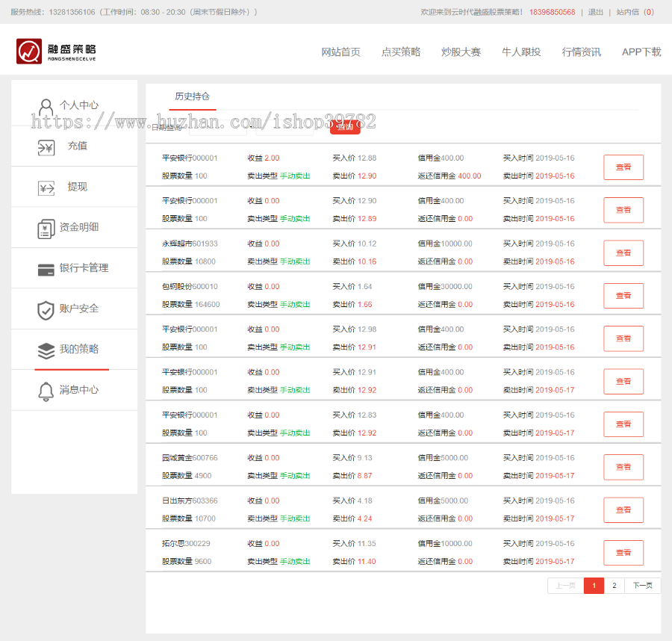Go to page 2 in pagination
The image size is (672, 641).
(x=614, y=586)
